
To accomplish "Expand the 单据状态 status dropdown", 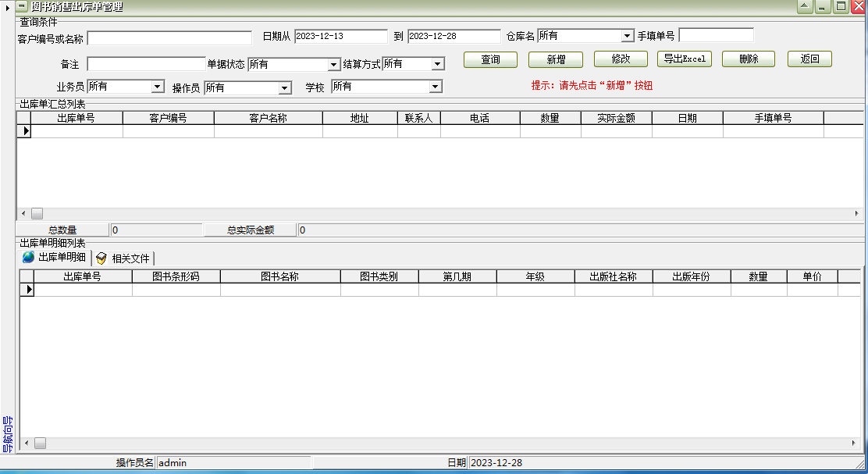I will pos(334,64).
